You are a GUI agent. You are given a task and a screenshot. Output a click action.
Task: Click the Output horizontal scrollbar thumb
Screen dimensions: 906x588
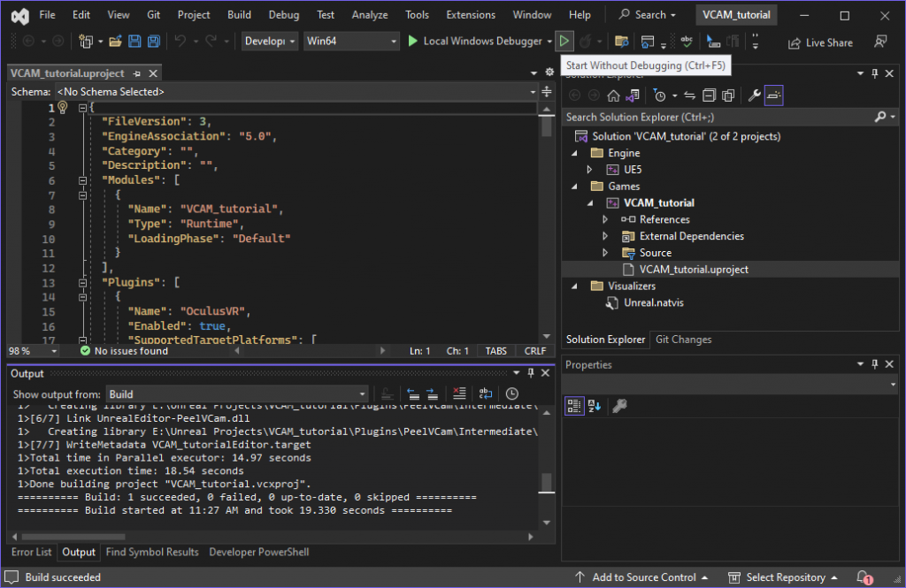(73, 537)
